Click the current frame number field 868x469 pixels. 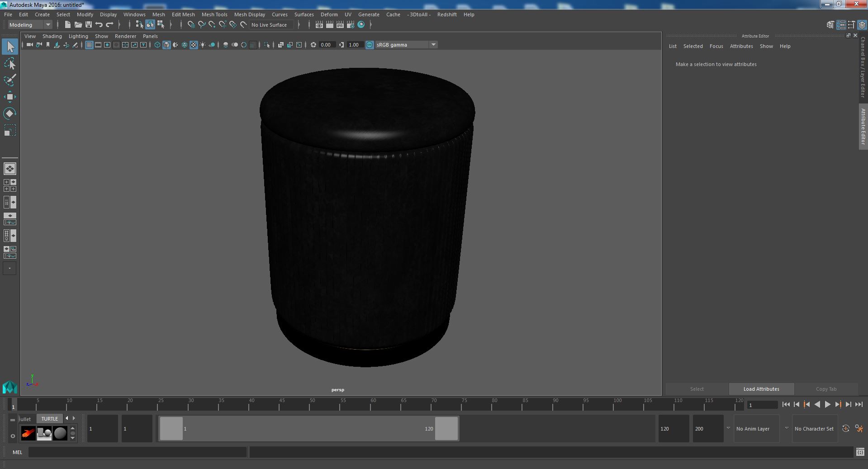click(762, 405)
